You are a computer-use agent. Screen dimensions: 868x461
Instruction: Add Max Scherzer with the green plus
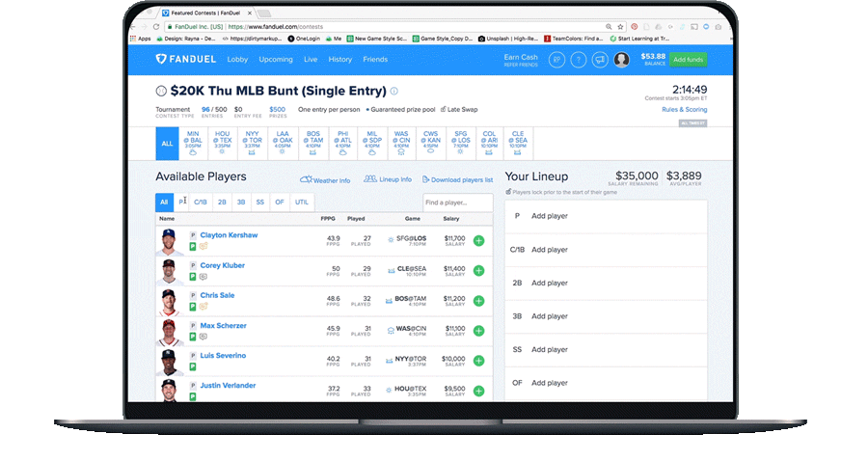pyautogui.click(x=478, y=331)
